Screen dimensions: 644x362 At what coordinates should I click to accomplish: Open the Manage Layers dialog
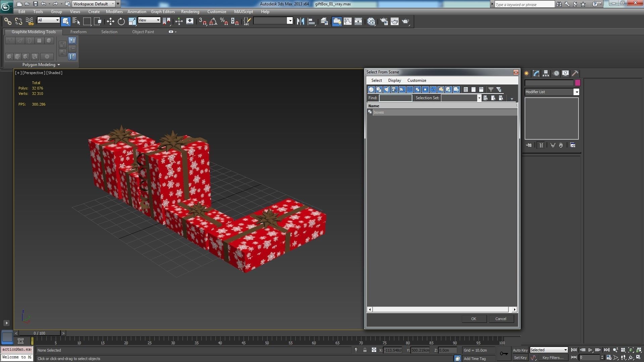pos(324,21)
